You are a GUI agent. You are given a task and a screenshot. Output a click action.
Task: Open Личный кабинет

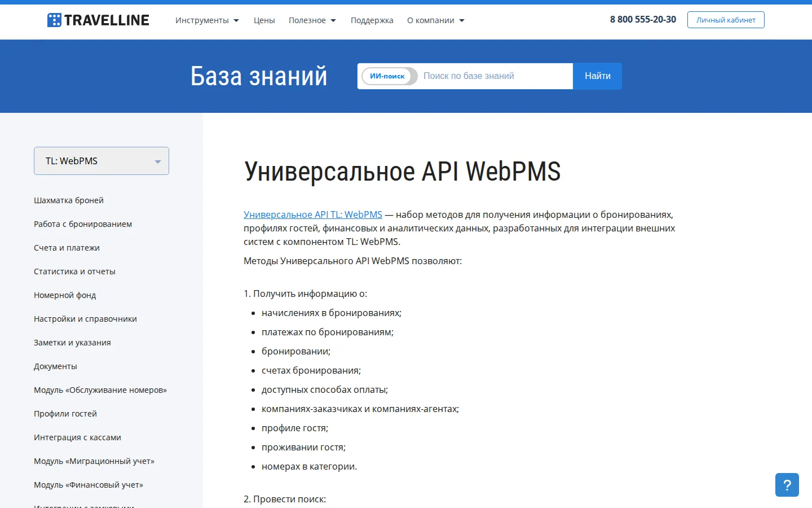(726, 20)
